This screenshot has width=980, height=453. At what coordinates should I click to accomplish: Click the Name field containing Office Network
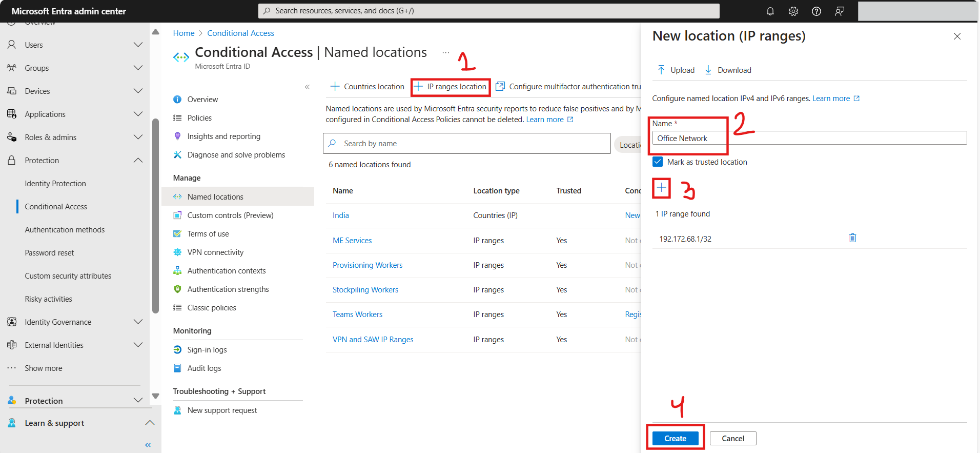809,138
